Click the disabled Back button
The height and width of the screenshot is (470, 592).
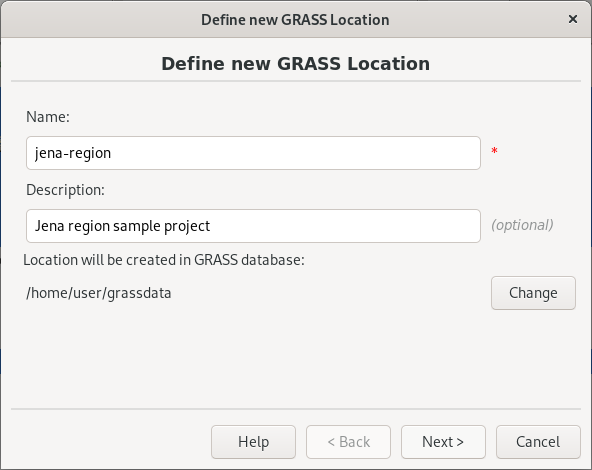(348, 442)
